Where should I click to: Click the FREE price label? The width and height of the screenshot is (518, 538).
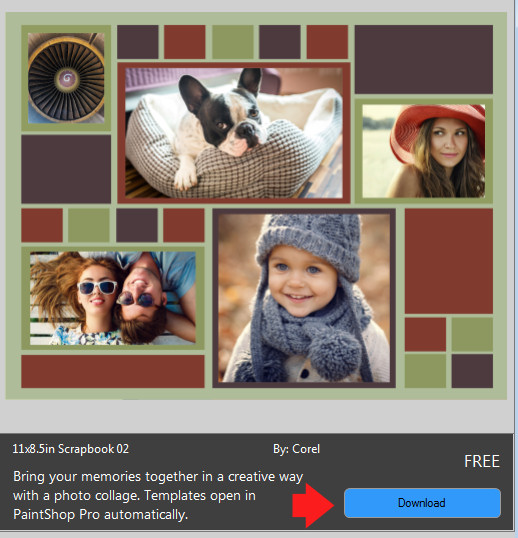click(x=482, y=461)
